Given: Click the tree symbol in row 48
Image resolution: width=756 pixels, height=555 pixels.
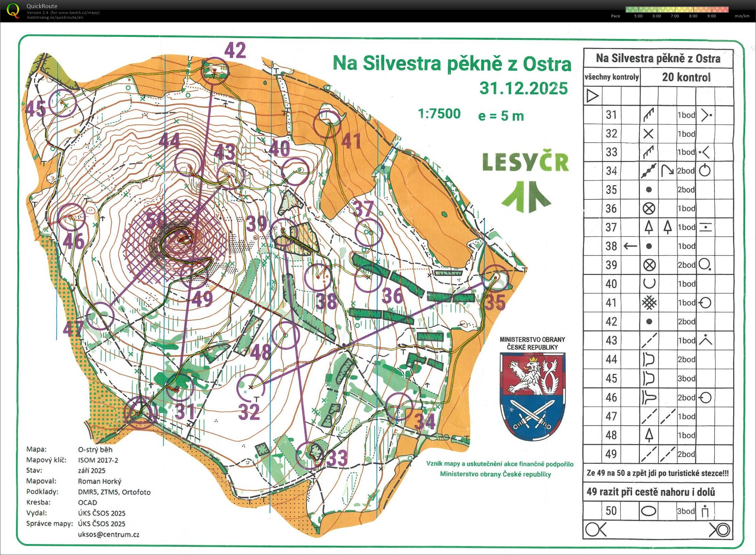Looking at the screenshot, I should pos(649,435).
